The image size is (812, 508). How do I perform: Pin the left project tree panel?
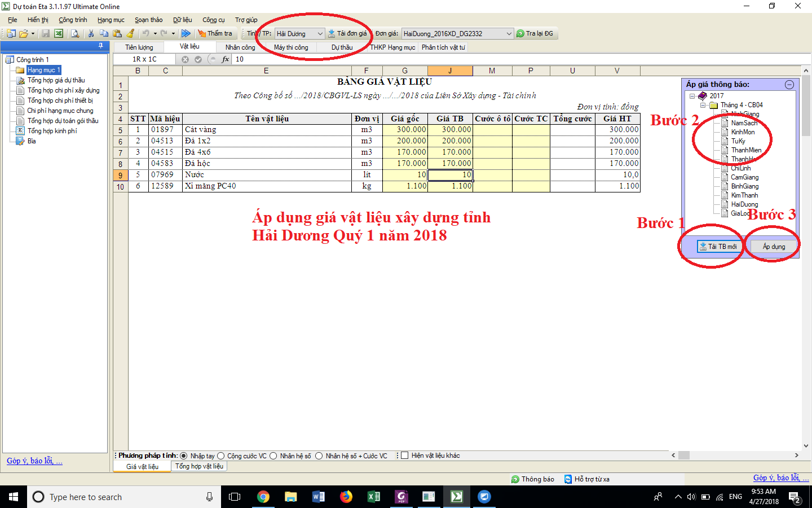[101, 46]
